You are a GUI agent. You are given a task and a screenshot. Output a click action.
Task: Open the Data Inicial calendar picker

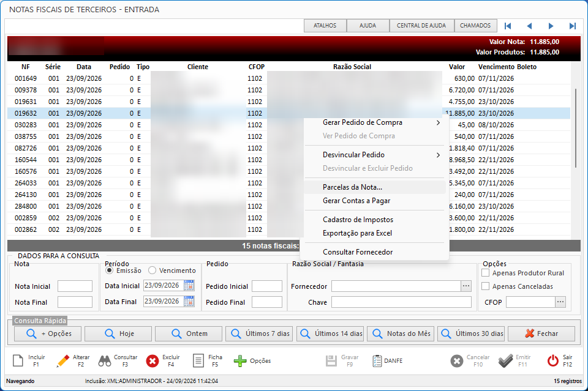pyautogui.click(x=189, y=285)
